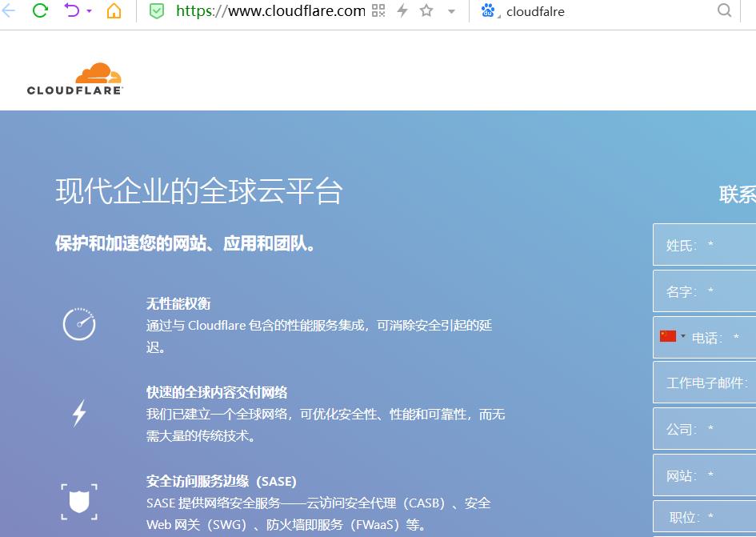Click the purple undo restore-tab icon
The image size is (756, 537).
coord(71,10)
